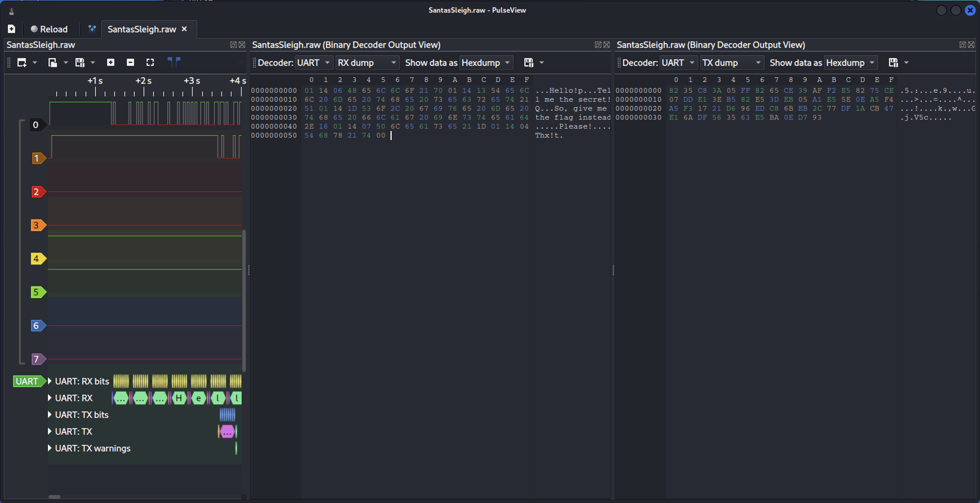Click the pink TX annotation block

[227, 432]
